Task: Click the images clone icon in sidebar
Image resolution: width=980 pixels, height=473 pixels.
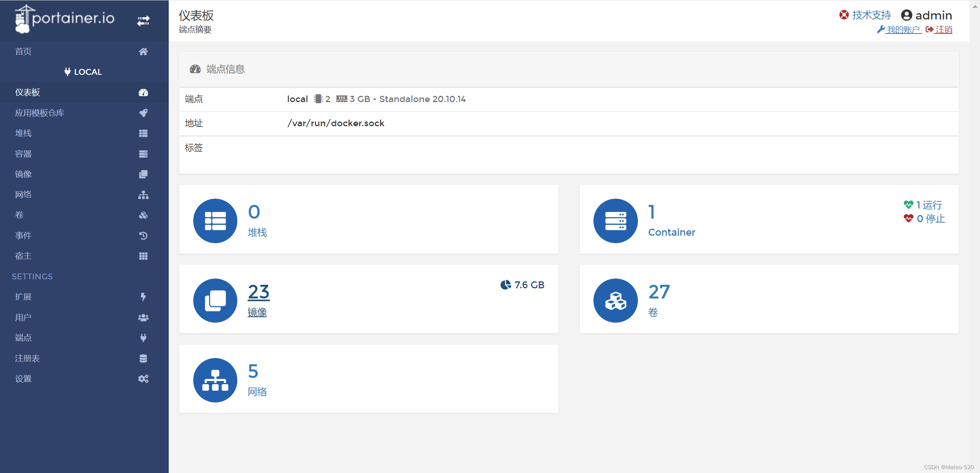Action: click(x=143, y=174)
